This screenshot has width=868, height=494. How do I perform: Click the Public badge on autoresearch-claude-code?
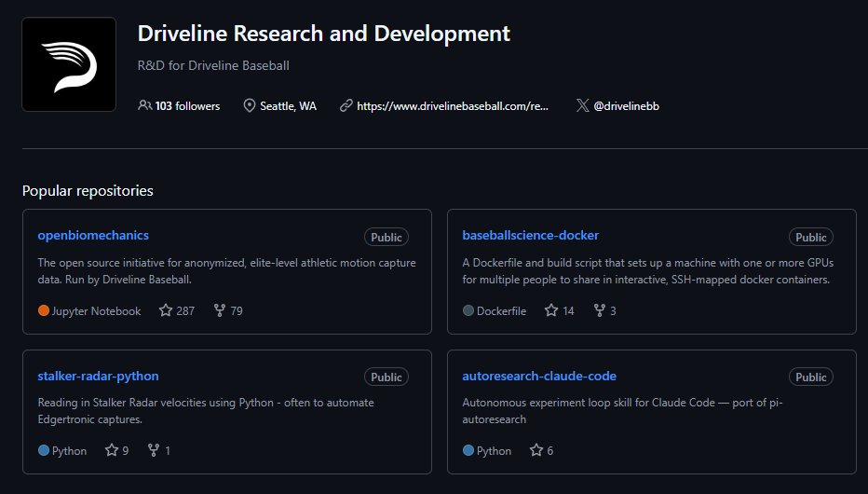(x=811, y=377)
